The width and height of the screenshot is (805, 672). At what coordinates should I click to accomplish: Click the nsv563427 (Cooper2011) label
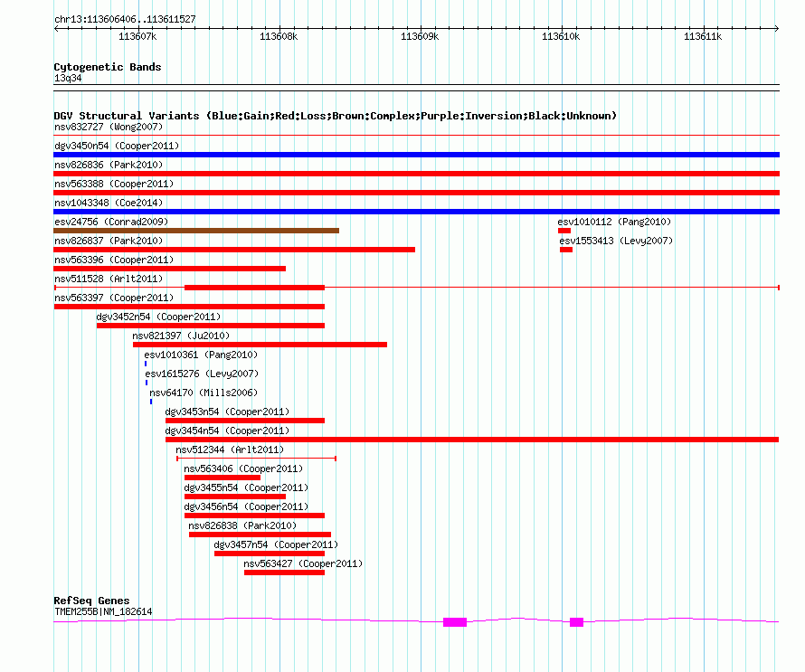tap(303, 563)
